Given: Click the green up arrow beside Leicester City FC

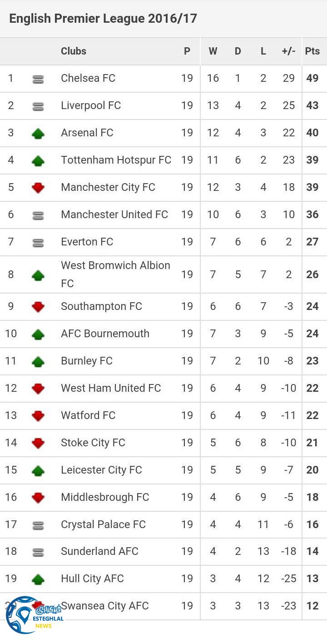Looking at the screenshot, I should 38,470.
